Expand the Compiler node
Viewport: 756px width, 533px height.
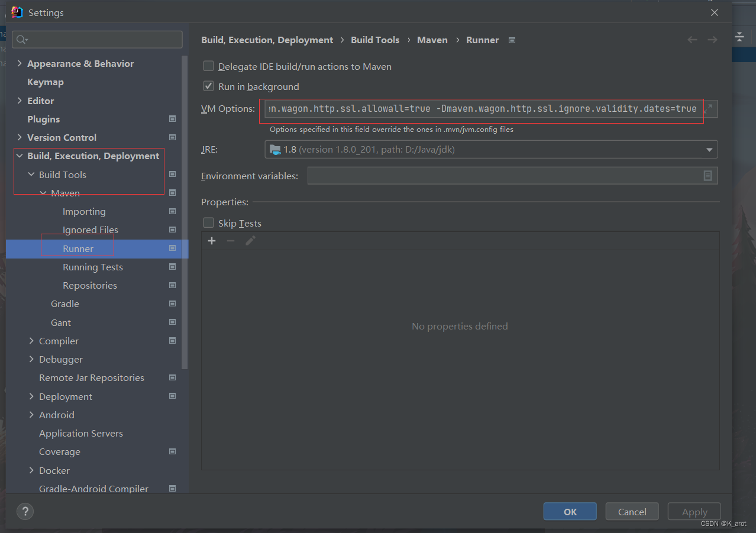click(x=31, y=341)
